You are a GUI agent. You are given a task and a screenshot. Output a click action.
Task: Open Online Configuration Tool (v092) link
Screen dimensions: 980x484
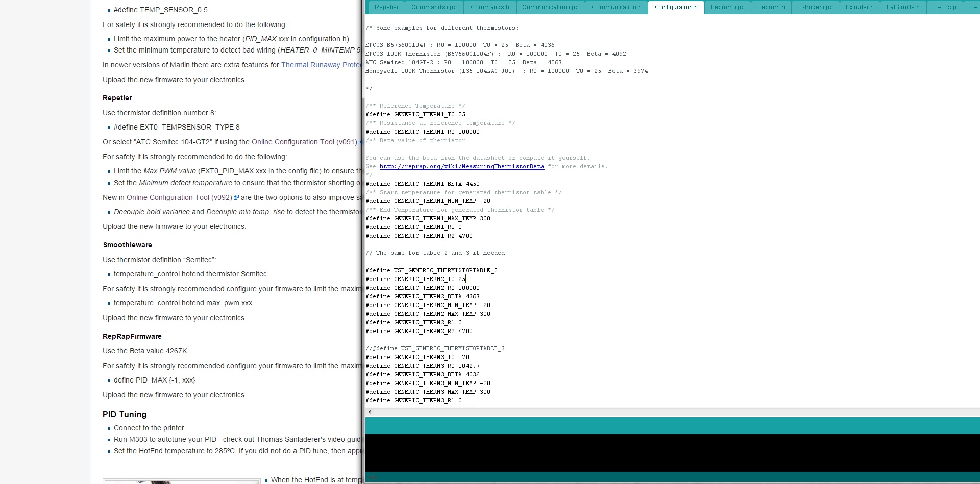(179, 198)
